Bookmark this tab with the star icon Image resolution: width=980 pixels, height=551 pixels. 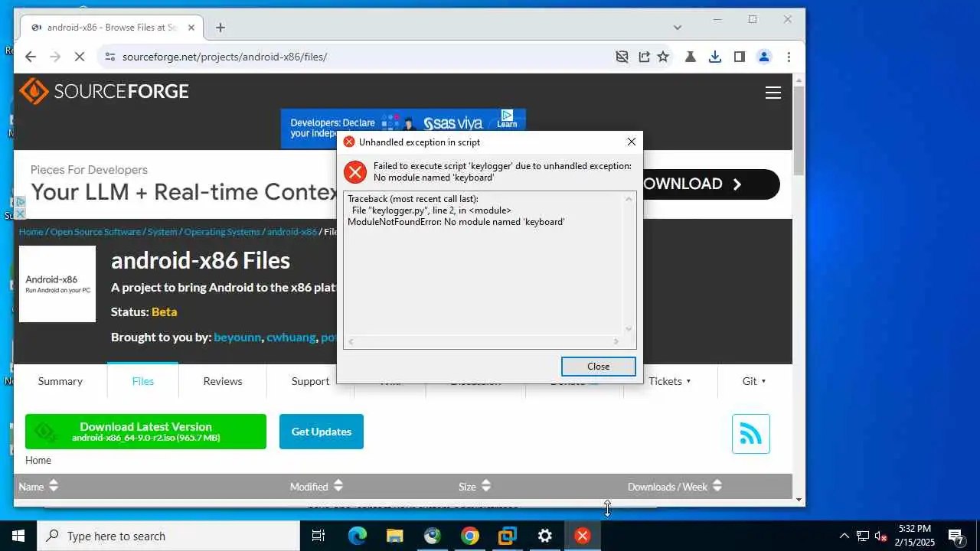point(663,57)
